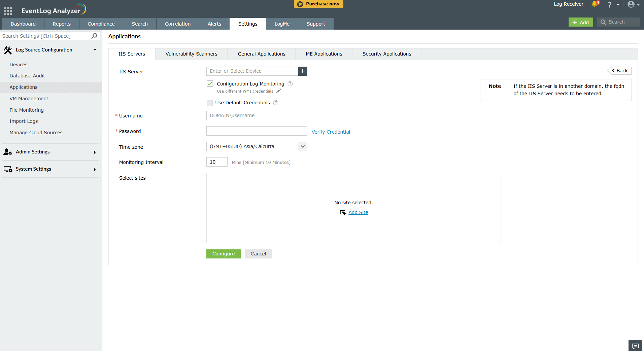Focus the Search Settings input

(46, 36)
